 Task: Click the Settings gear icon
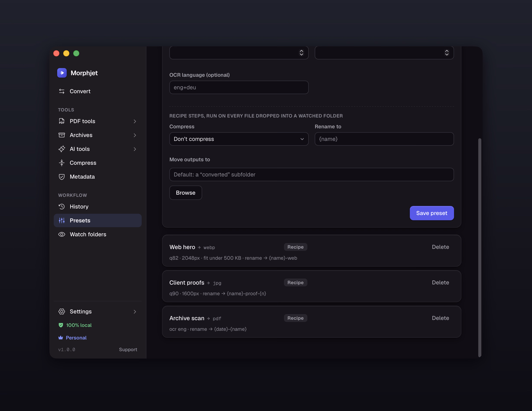62,312
